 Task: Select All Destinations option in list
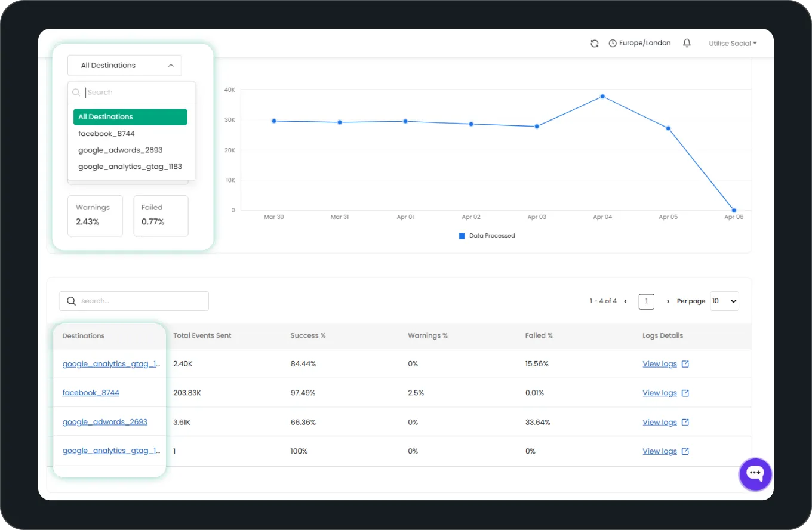(130, 117)
